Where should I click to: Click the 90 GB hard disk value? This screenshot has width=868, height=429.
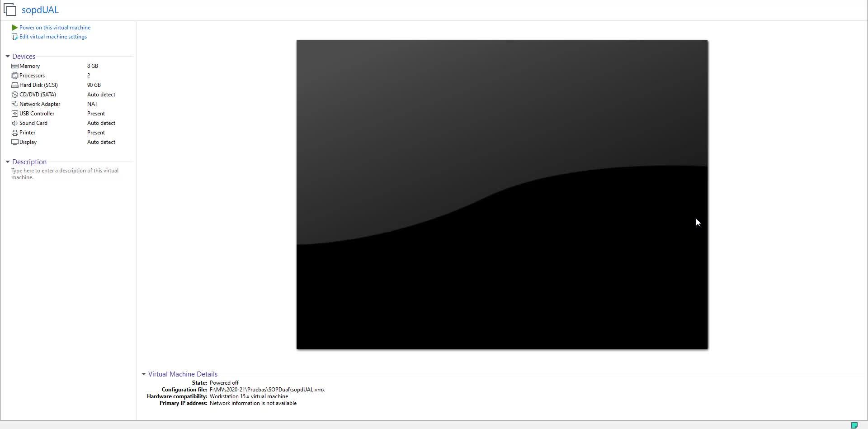(x=94, y=85)
